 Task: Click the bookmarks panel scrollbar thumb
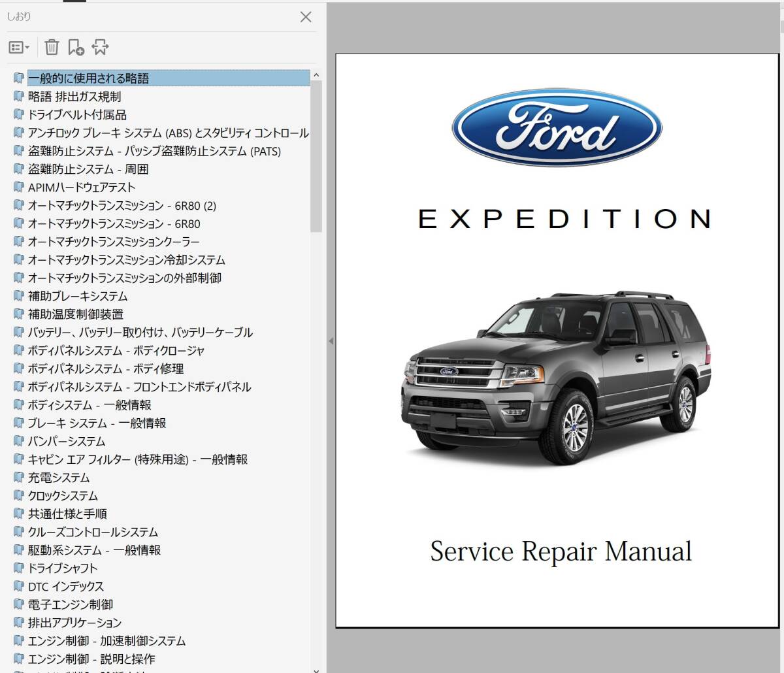coord(316,157)
